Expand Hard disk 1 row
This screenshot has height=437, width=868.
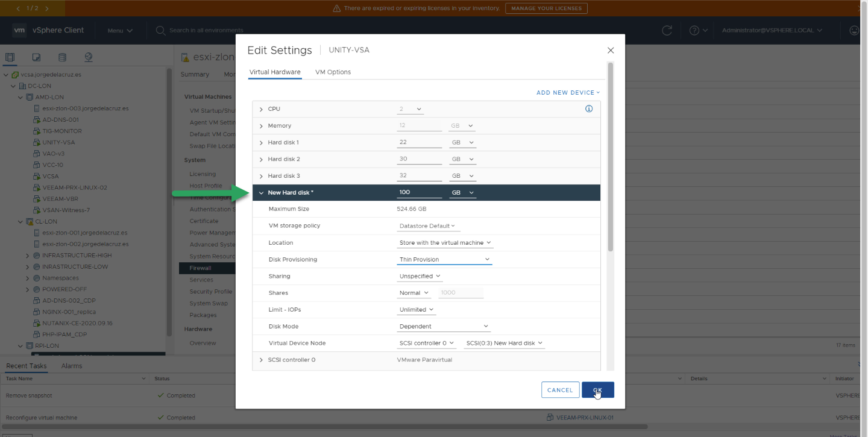click(261, 143)
